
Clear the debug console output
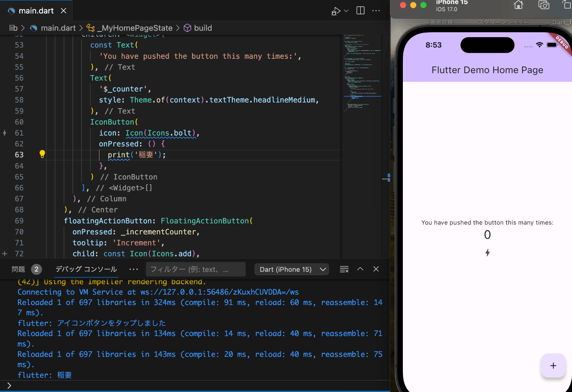tap(344, 269)
